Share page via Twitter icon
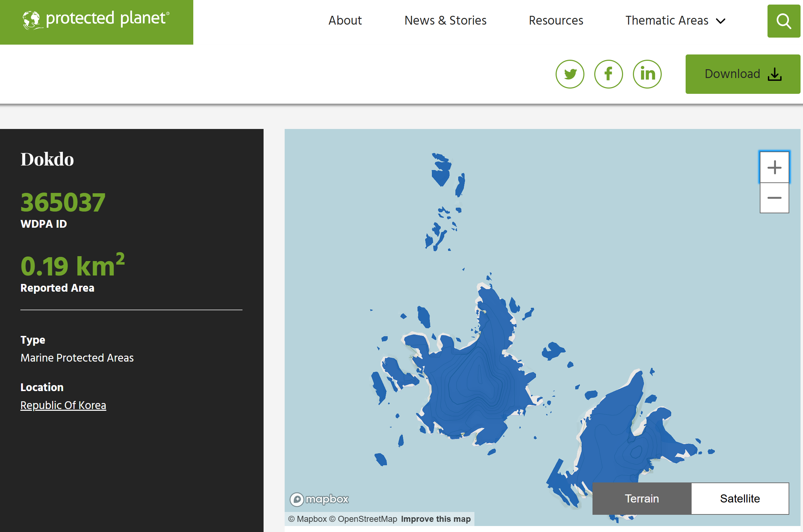 point(570,74)
